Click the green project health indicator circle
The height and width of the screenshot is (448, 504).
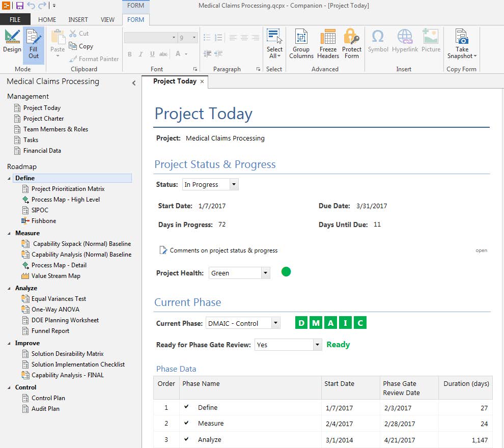(286, 272)
